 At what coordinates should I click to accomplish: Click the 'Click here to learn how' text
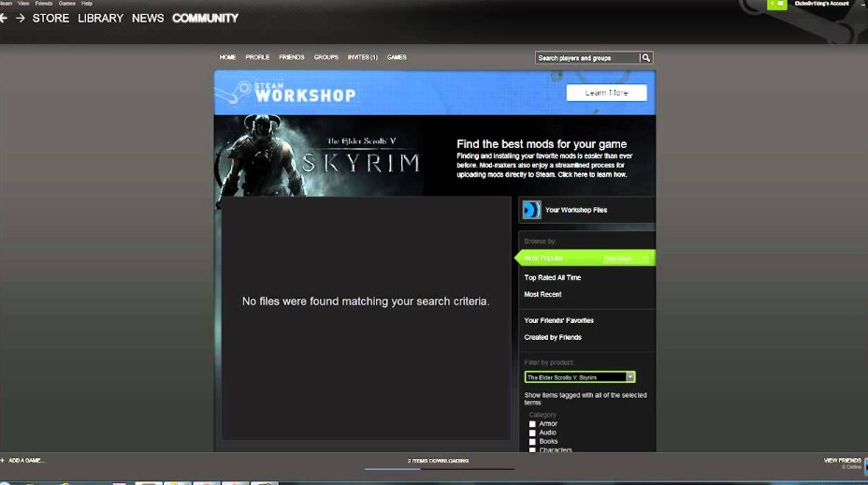[x=592, y=174]
